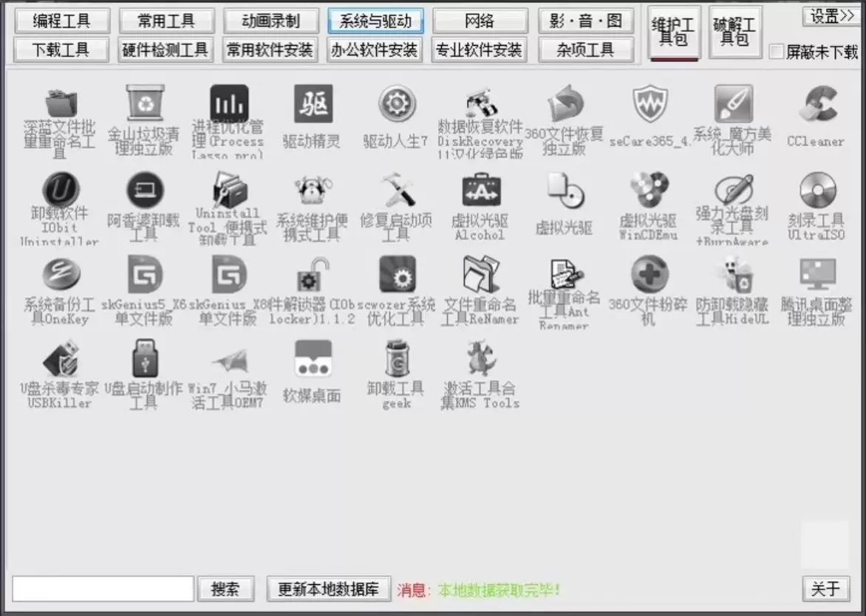Viewport: 866px width, 616px height.
Task: Launch 驱动精灵 driver tool
Action: point(312,105)
